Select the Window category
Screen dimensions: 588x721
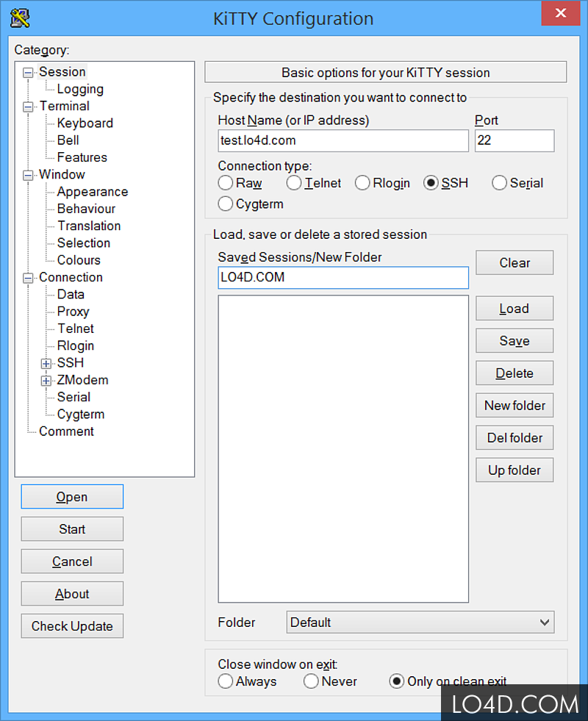click(62, 175)
